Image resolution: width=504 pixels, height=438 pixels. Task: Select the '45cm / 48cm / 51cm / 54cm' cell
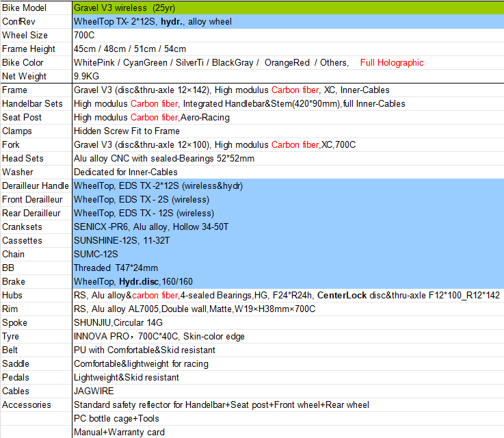click(288, 49)
